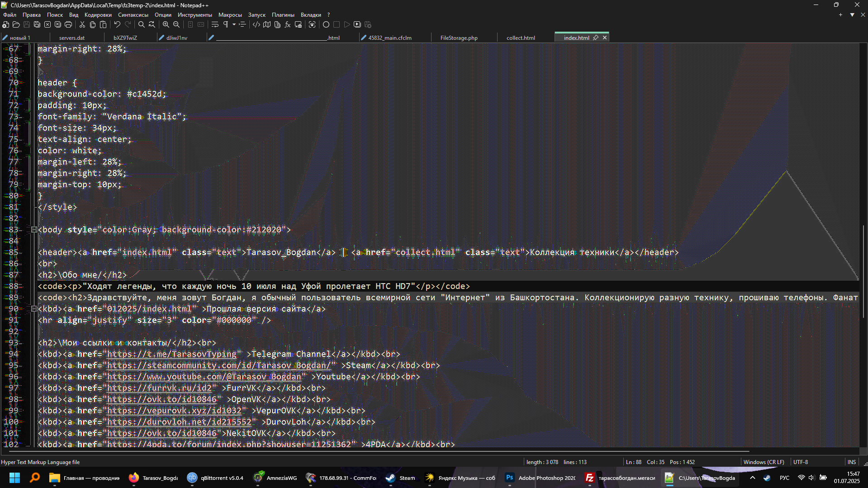Toggle show all characters pilcrow icon
This screenshot has height=488, width=868.
coord(225,24)
